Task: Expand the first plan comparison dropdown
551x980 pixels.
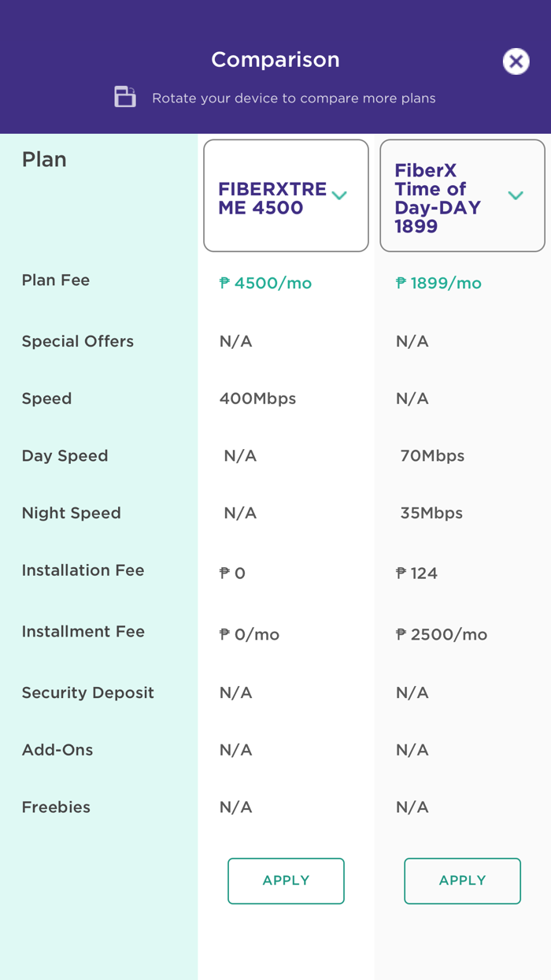Action: 286,195
